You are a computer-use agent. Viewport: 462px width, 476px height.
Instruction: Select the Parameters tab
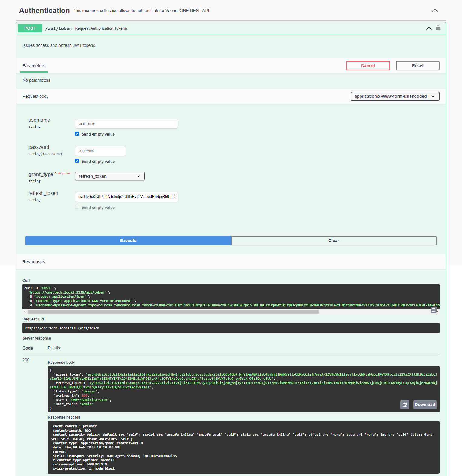34,66
